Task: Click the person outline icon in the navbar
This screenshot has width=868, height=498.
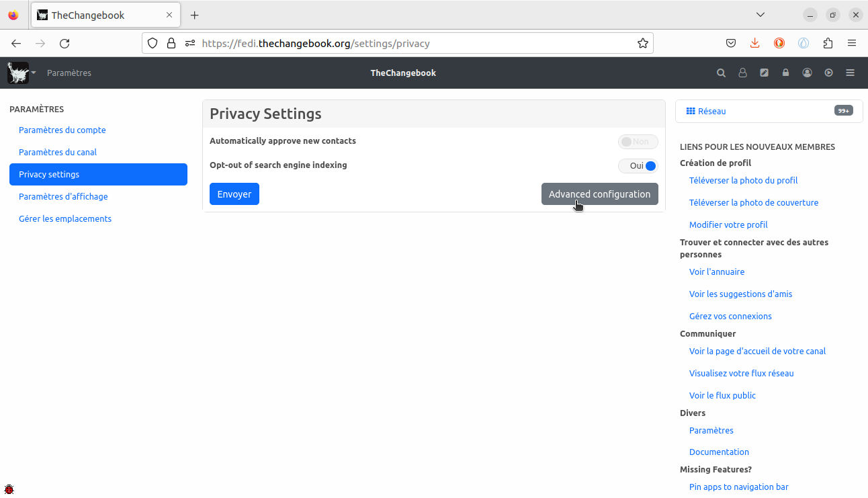Action: coord(742,73)
